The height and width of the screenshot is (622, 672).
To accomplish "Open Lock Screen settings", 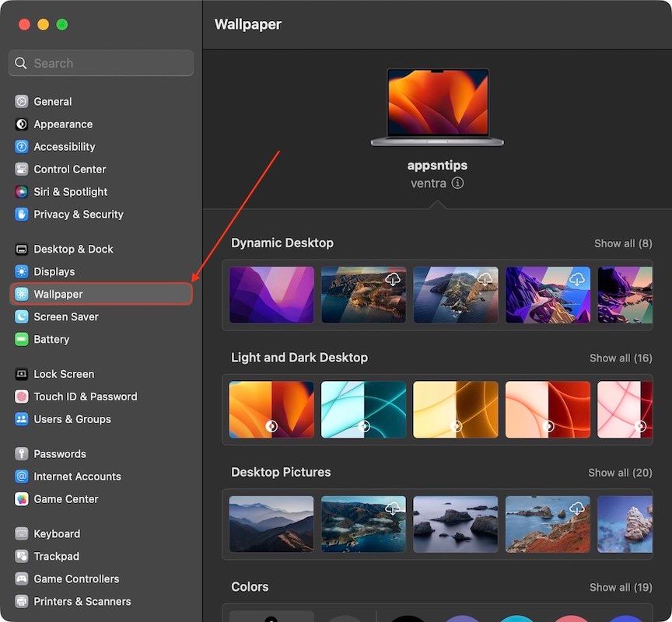I will point(64,374).
